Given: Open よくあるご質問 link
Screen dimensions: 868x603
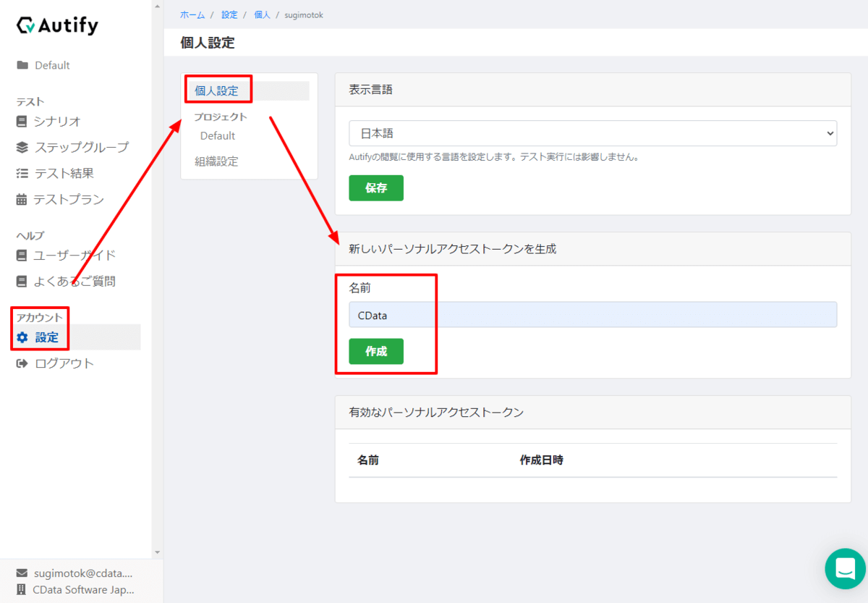Looking at the screenshot, I should tap(75, 281).
